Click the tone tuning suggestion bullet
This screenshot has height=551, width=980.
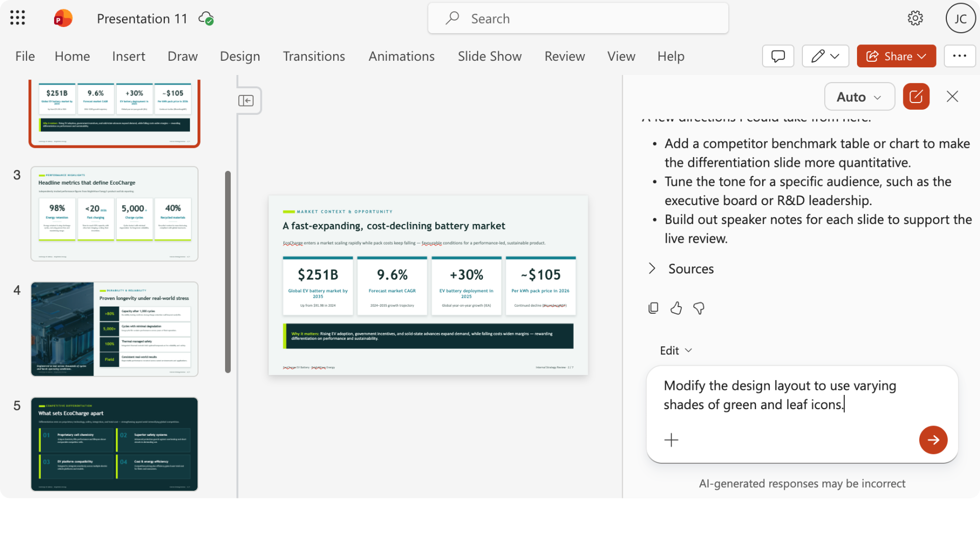tap(807, 191)
